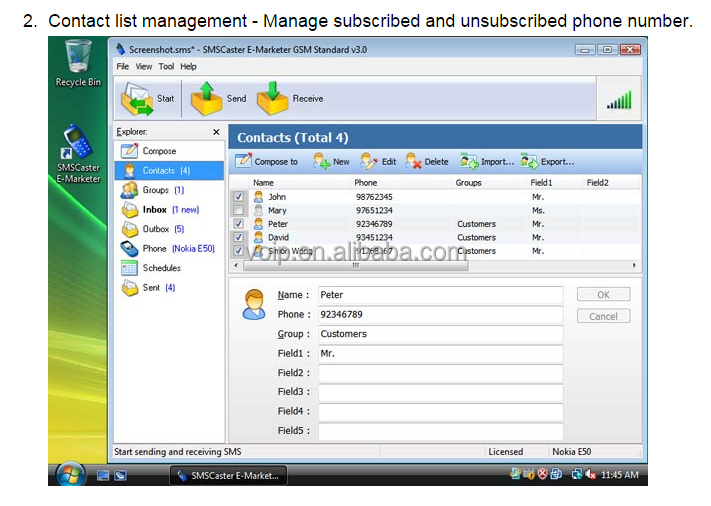Click the Field2 input field
Viewport: 711px width, 506px height.
[440, 373]
